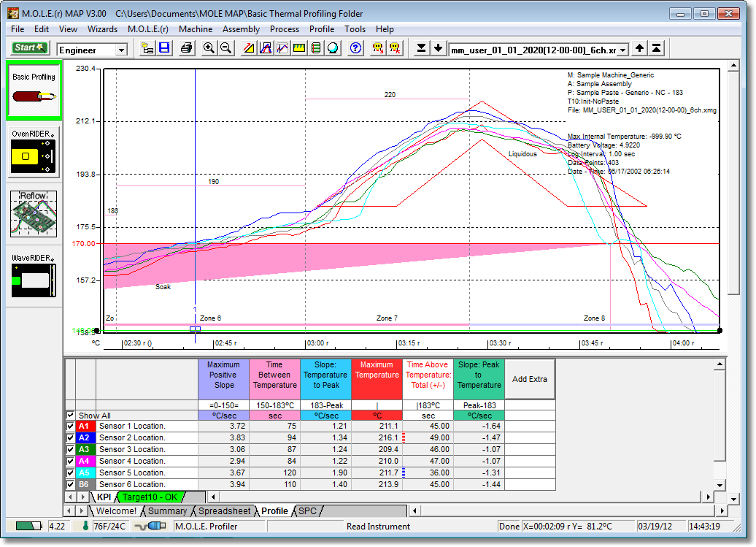This screenshot has width=756, height=547.
Task: Click the zoom in magnifier
Action: coord(209,48)
